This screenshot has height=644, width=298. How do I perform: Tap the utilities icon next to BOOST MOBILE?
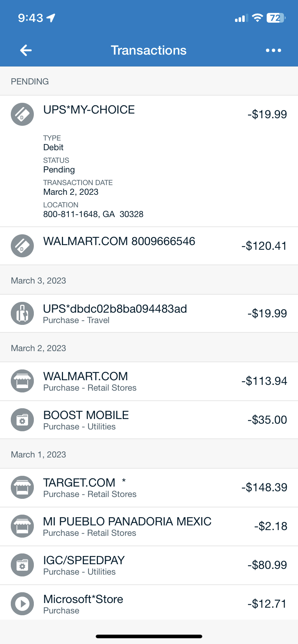(22, 420)
